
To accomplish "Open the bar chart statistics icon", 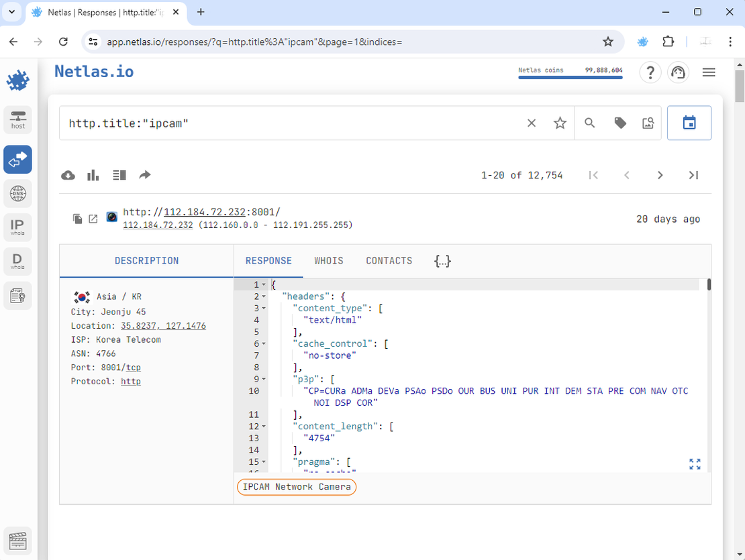I will tap(93, 175).
